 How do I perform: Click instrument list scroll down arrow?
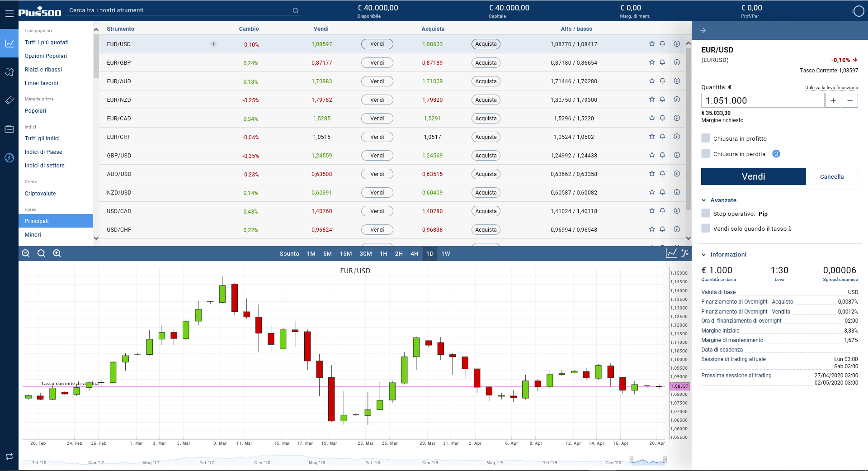coord(688,238)
